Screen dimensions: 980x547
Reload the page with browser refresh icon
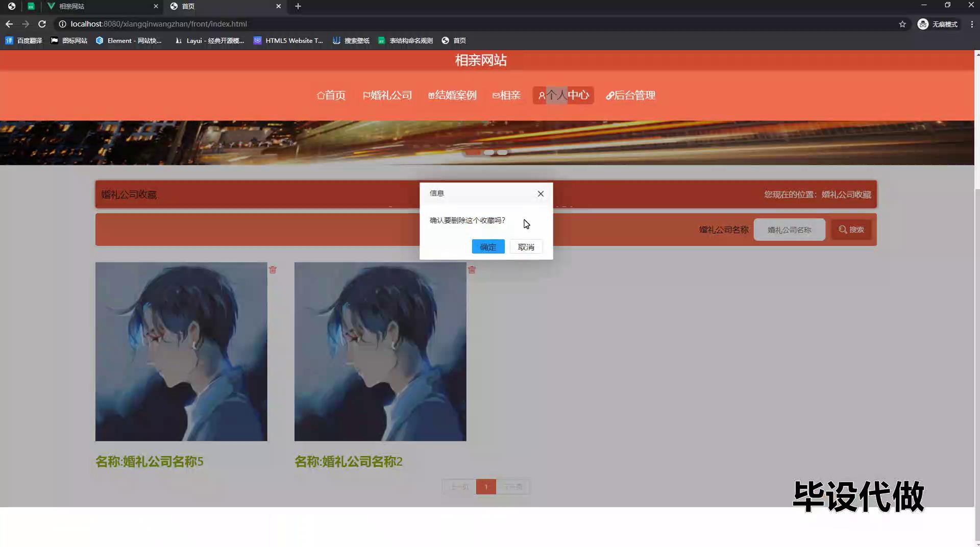pos(42,24)
